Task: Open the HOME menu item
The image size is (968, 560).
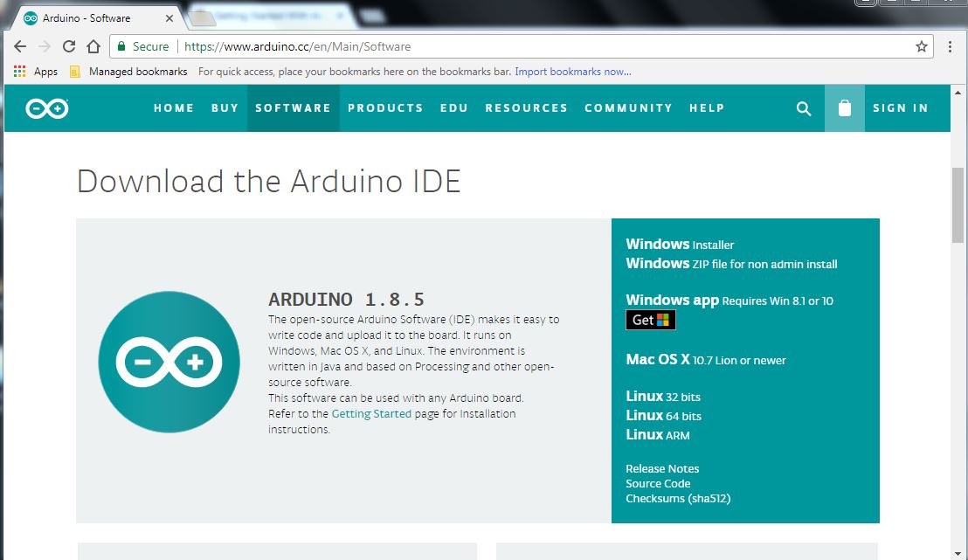Action: point(174,108)
